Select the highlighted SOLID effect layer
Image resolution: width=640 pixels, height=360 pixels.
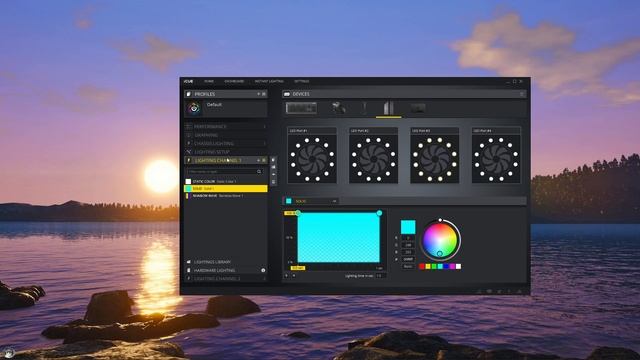226,189
